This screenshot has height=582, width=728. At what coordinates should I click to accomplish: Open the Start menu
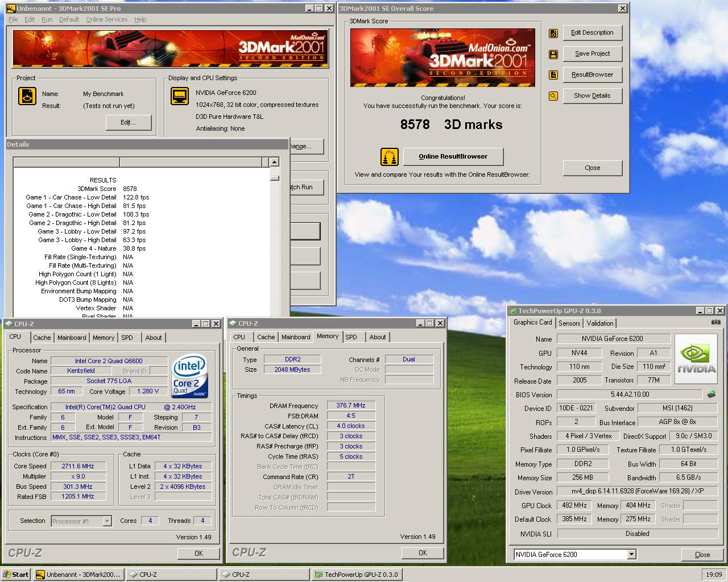[16, 575]
